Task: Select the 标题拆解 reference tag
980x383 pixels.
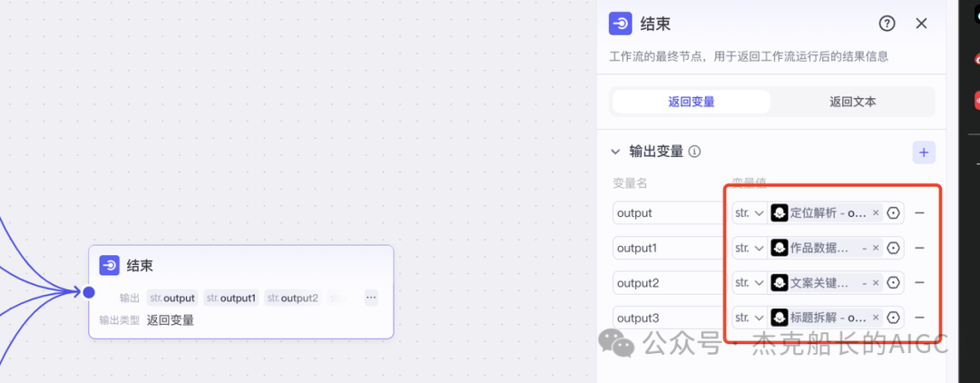Action: click(827, 318)
